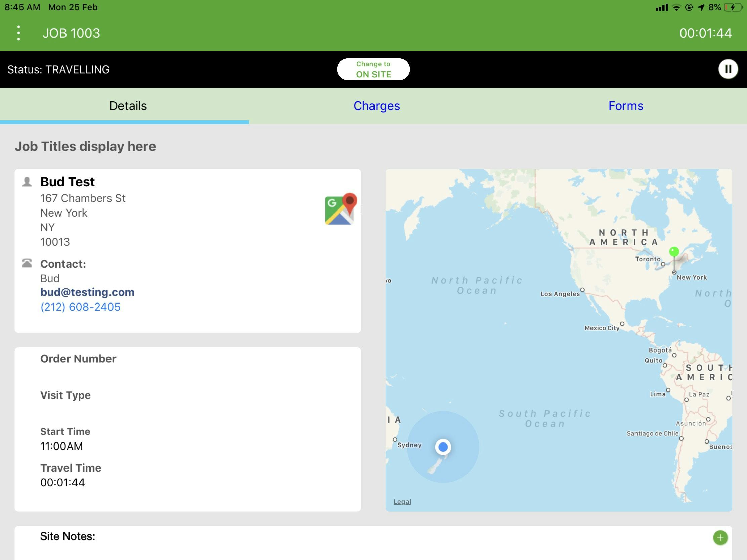Click the Order Number field
747x560 pixels.
(x=78, y=359)
